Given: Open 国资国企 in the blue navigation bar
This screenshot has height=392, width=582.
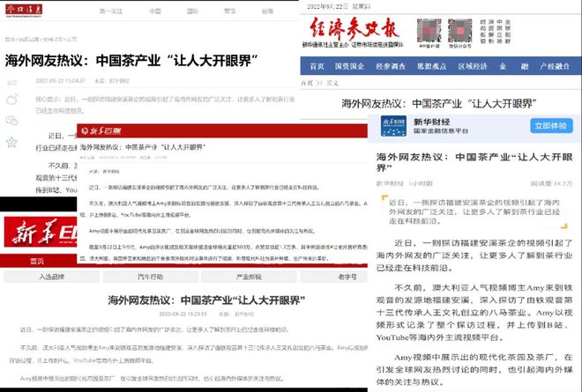Looking at the screenshot, I should [x=349, y=66].
